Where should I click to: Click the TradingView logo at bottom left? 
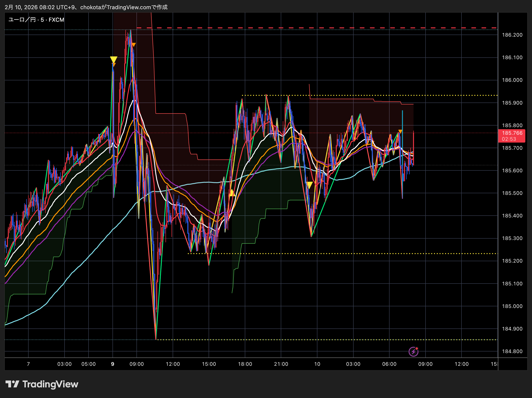point(12,384)
